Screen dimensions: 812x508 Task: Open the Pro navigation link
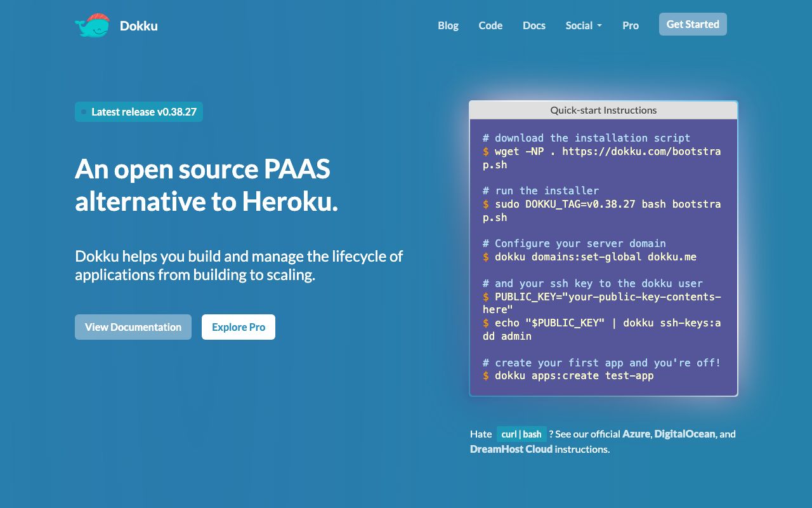coord(631,25)
